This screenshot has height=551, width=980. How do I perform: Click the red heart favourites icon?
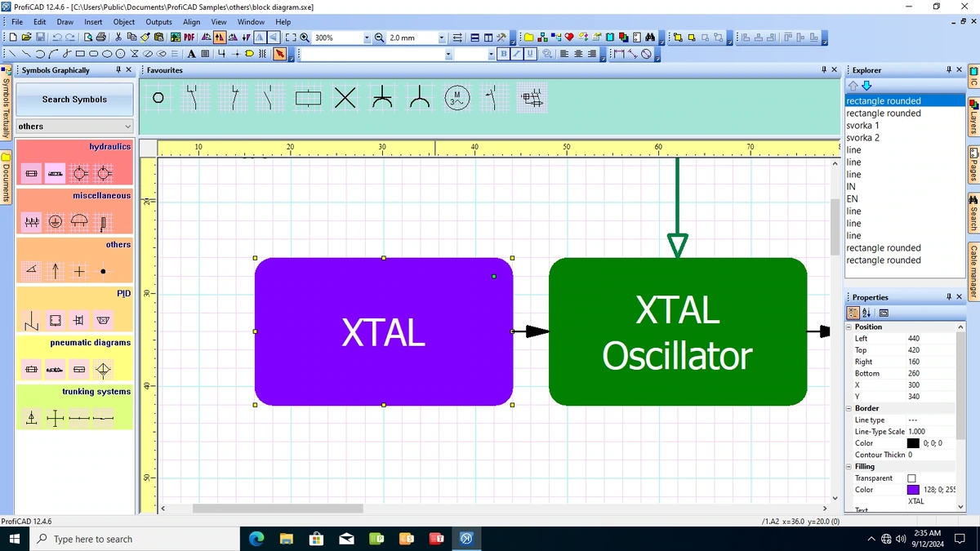click(569, 38)
